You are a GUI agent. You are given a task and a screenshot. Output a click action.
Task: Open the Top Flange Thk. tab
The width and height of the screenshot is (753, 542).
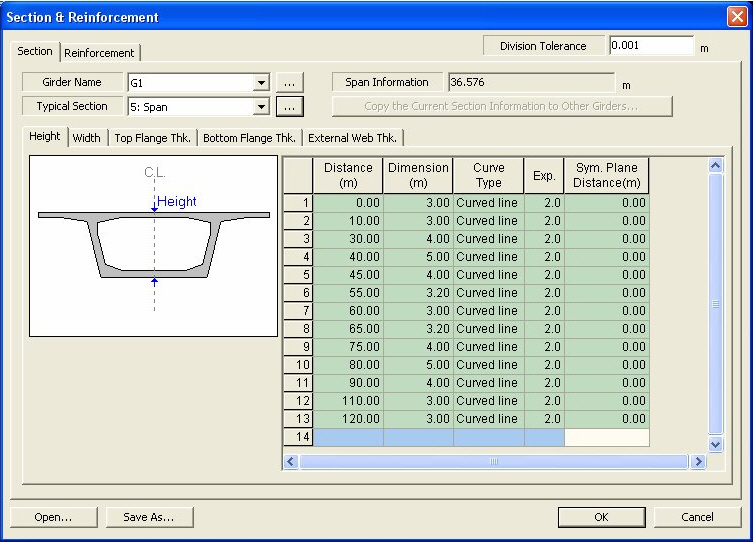pos(152,138)
